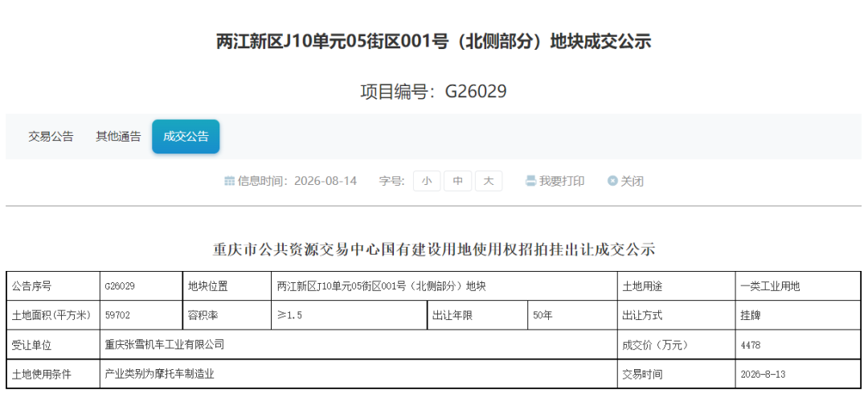Viewport: 868px width, 394px height.
Task: Switch to the 其他通告 tab
Action: point(118,137)
